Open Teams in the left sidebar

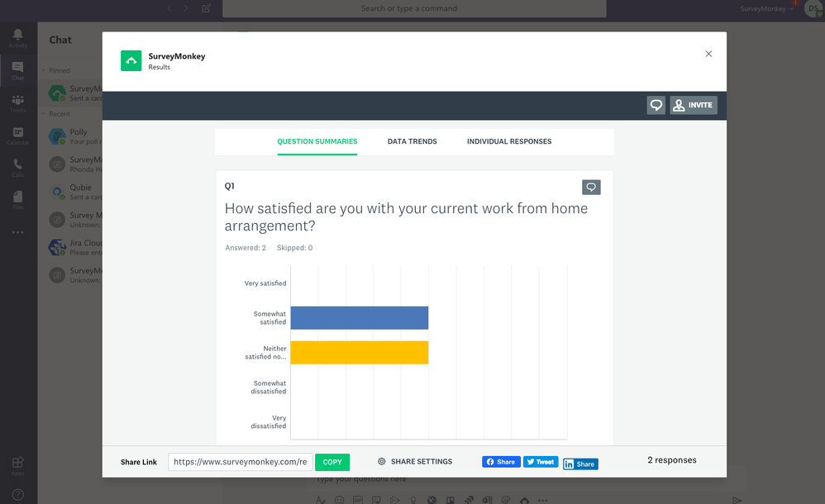(18, 103)
